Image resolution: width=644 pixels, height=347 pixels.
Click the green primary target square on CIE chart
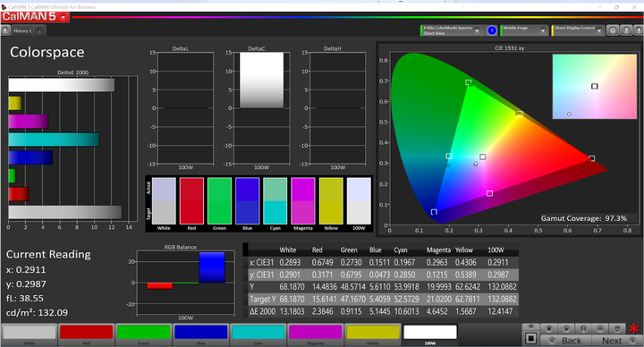(x=468, y=82)
